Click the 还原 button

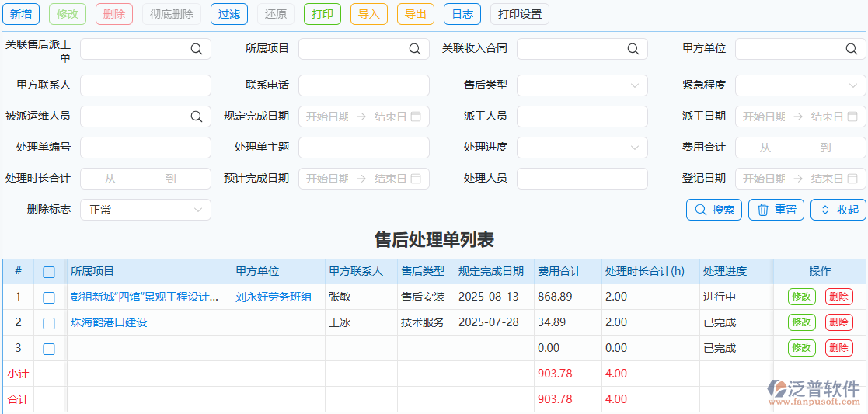(276, 15)
